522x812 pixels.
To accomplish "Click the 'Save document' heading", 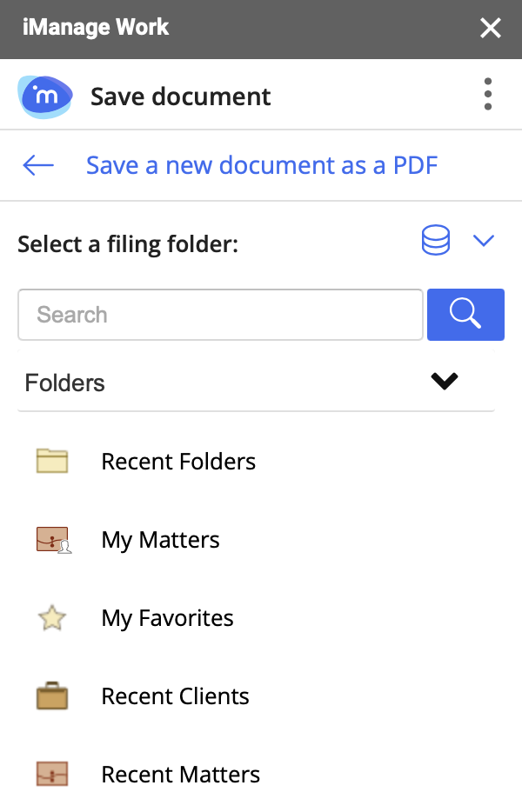I will tap(180, 97).
